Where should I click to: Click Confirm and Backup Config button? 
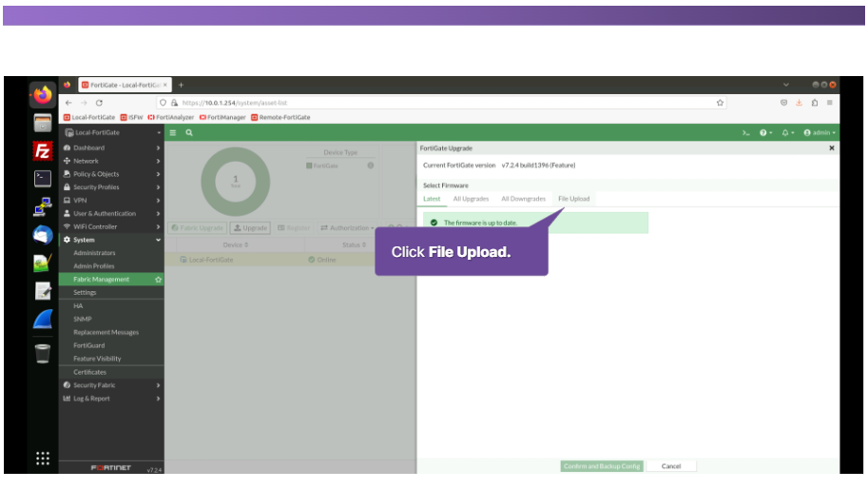[602, 466]
